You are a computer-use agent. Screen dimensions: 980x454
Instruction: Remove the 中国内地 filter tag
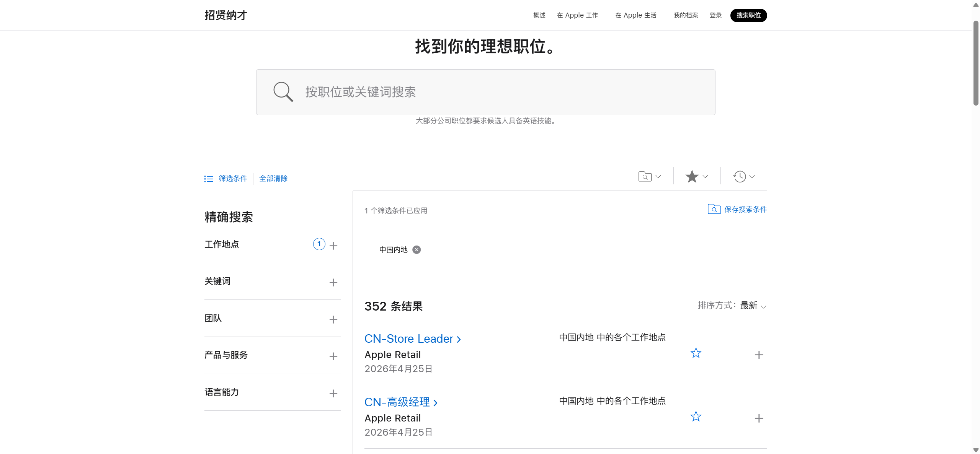coord(416,250)
